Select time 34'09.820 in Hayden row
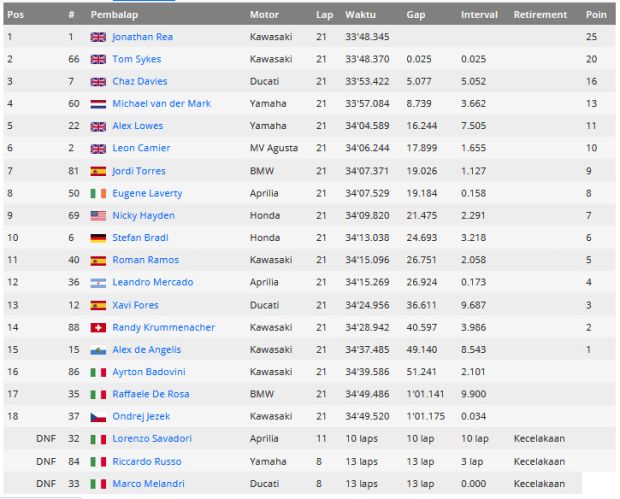620x499 pixels. coord(367,215)
